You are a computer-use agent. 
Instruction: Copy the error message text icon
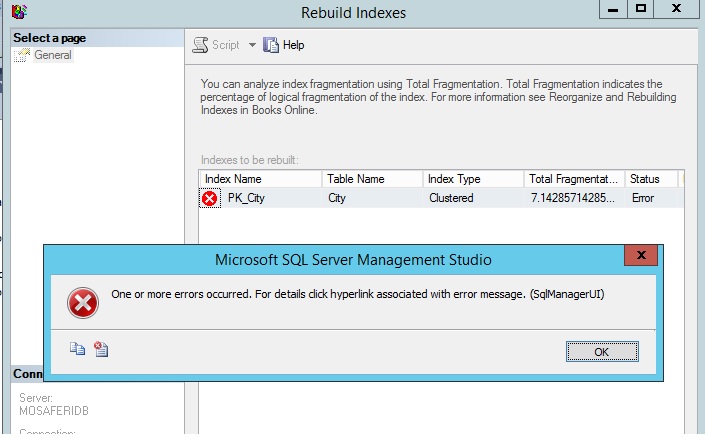[x=77, y=349]
